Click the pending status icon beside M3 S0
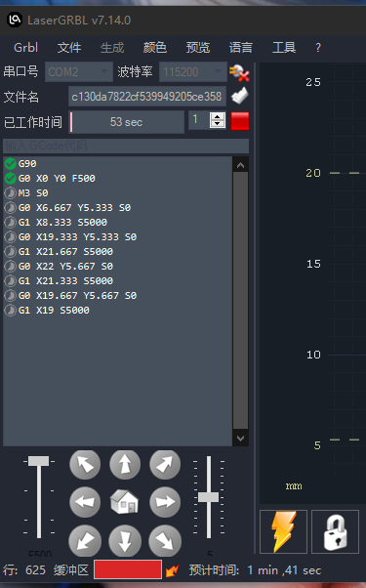Viewport: 366px width, 588px height. (x=10, y=192)
